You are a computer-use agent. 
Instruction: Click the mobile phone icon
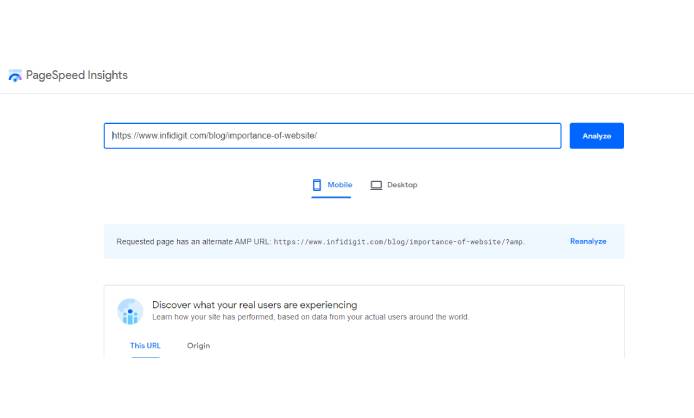pyautogui.click(x=317, y=185)
